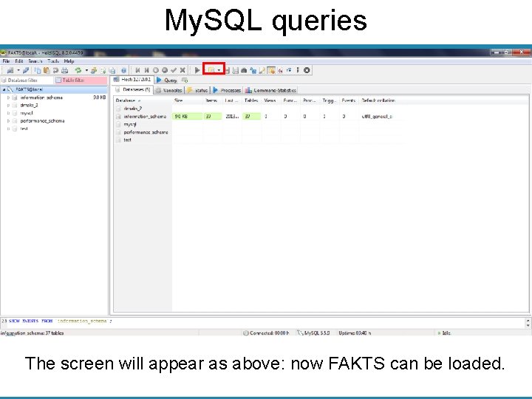Image resolution: width=532 pixels, height=399 pixels.
Task: Select performance_schema in the left tree
Action: [x=42, y=120]
